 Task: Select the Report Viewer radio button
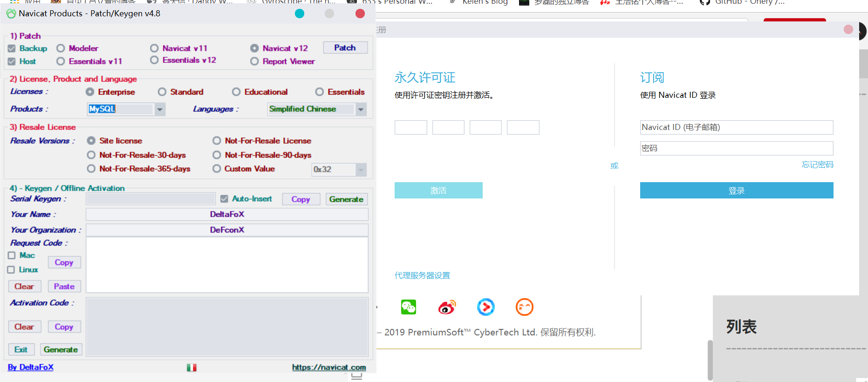click(254, 61)
